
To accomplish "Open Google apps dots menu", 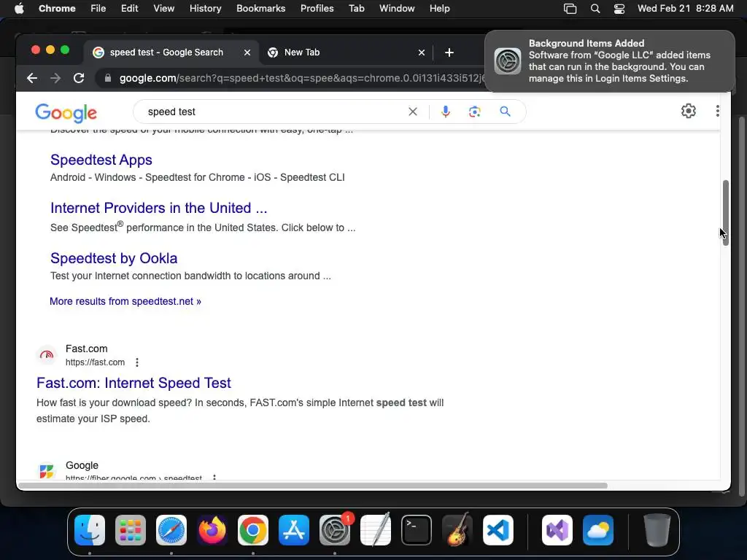I will (718, 111).
